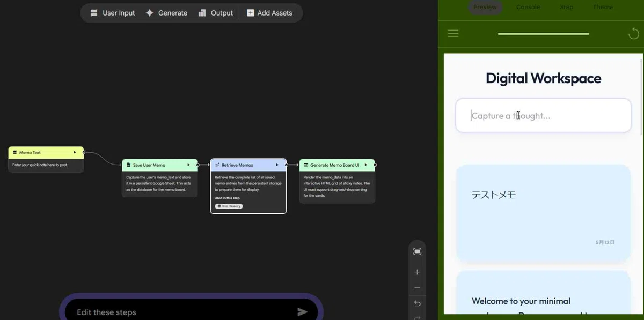This screenshot has width=644, height=320.
Task: Add a Generate step from toolbar
Action: point(166,13)
